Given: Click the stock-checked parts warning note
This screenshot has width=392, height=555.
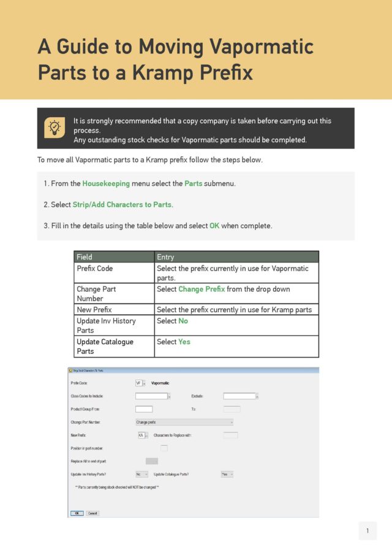Looking at the screenshot, I should (117, 488).
